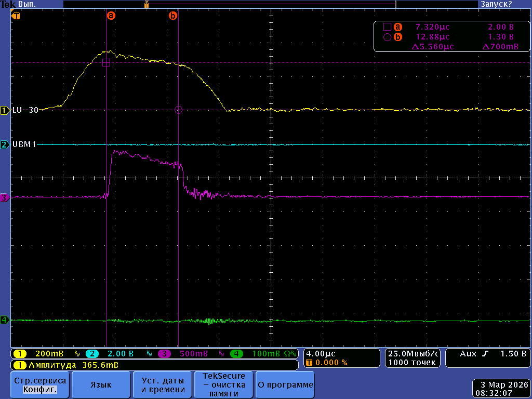
Task: Open the Язык language menu
Action: [x=101, y=385]
